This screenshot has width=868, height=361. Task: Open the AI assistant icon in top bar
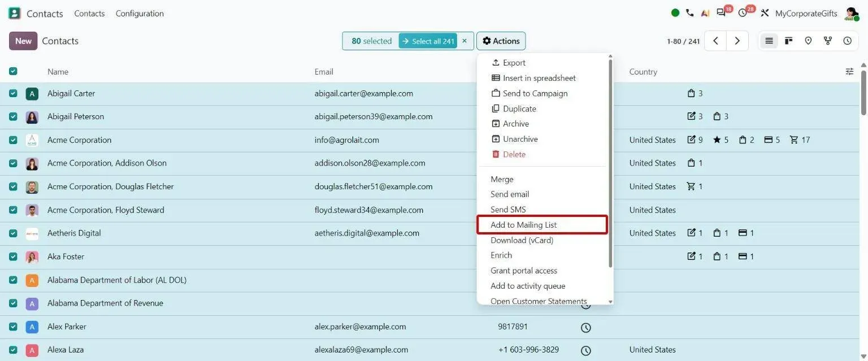pos(705,13)
